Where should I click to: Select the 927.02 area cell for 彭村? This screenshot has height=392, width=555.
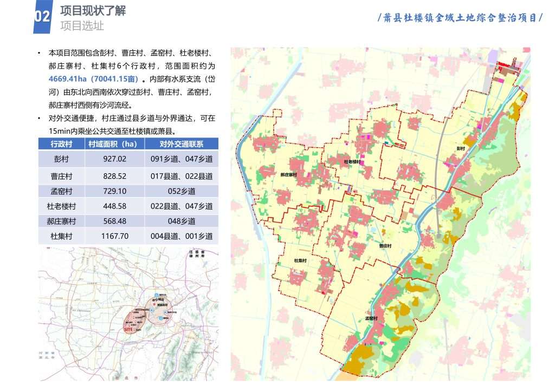pyautogui.click(x=114, y=159)
